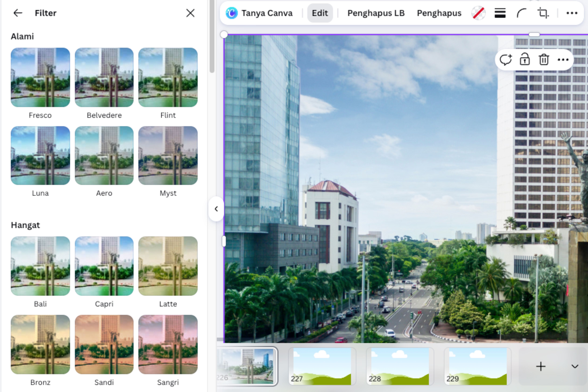Screen dimensions: 588x392
Task: Apply the Myst filter
Action: (168, 156)
